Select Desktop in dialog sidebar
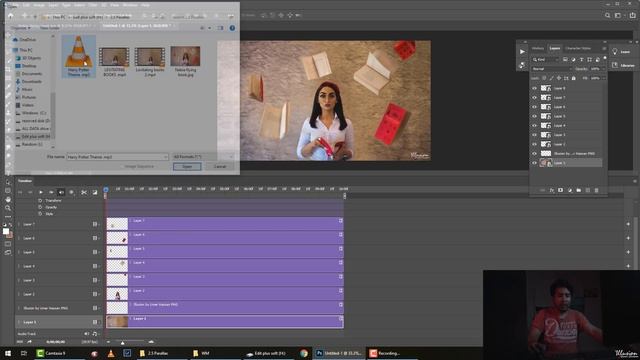 click(29, 66)
